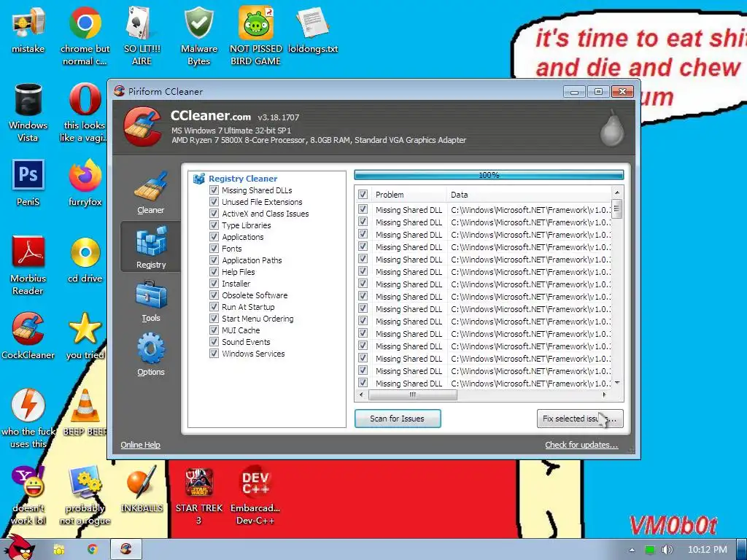Open the 'Windows Vista' recycle bin icon

click(28, 113)
